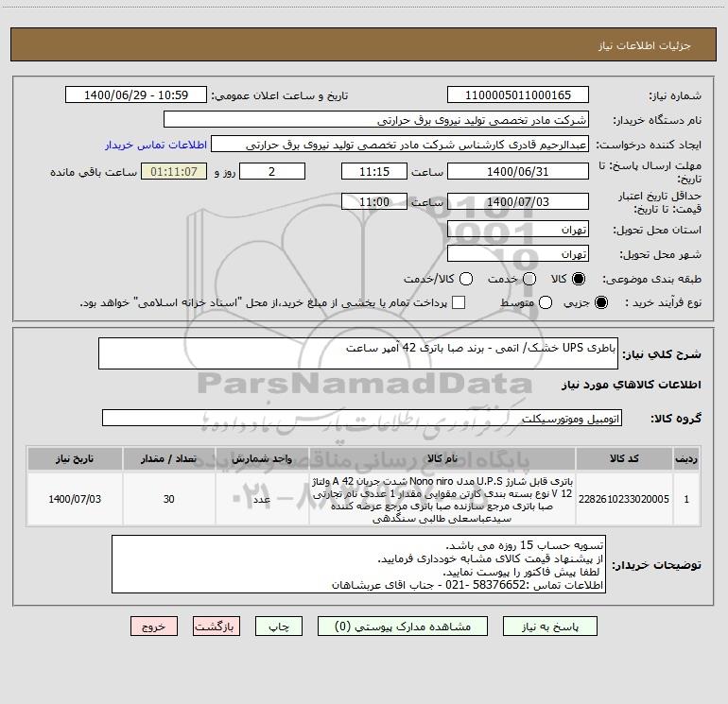Click the تاریخ نیاز column header
Image resolution: width=728 pixels, height=704 pixels.
pos(75,458)
